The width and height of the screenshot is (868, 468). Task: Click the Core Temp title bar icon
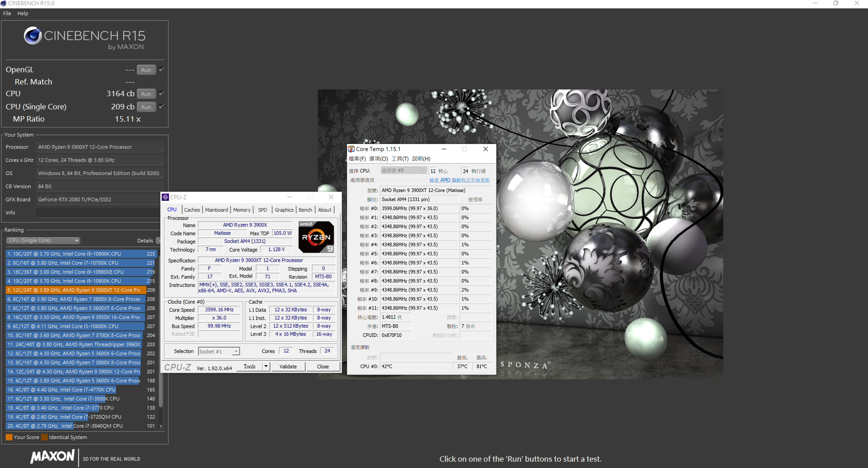click(352, 149)
